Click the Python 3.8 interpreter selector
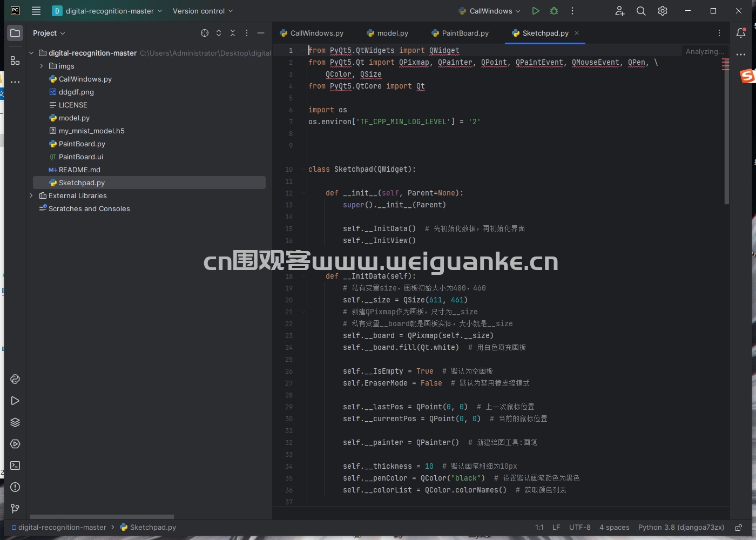 pos(681,528)
